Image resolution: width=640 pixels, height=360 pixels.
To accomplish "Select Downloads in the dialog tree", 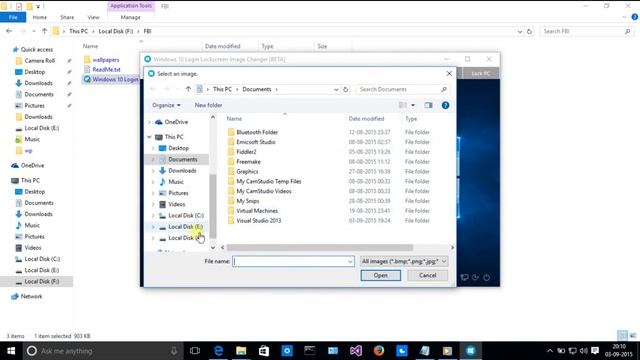I will click(x=182, y=171).
